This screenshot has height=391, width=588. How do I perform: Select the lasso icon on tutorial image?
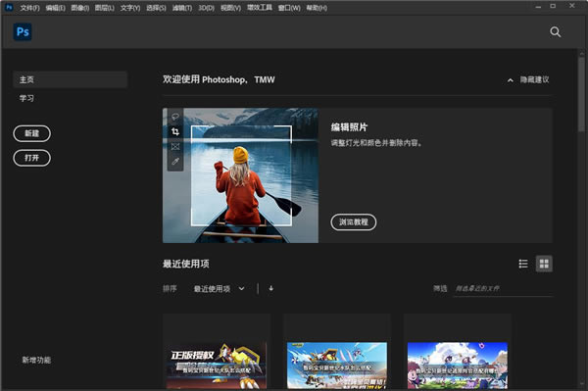[175, 117]
